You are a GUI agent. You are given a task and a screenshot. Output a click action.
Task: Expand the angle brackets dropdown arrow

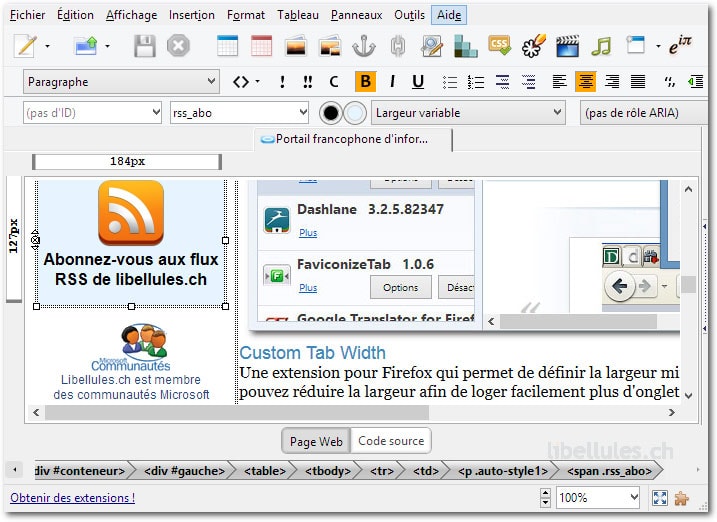coord(258,82)
